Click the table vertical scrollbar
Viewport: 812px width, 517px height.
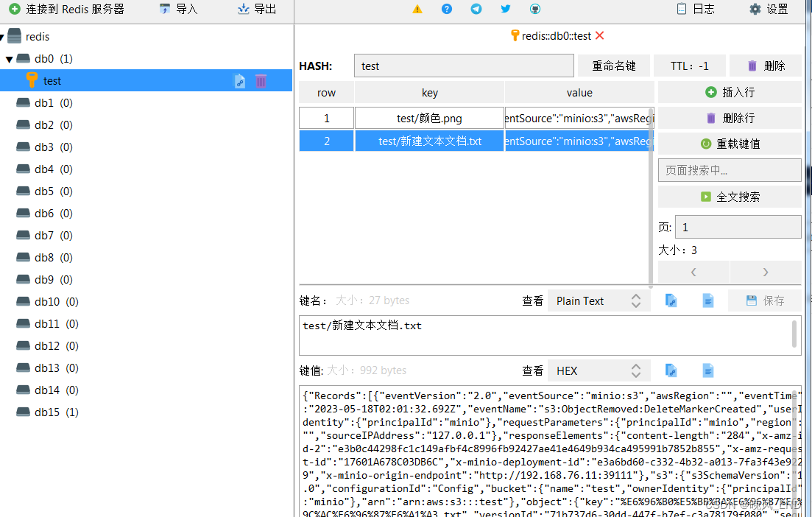(651, 197)
